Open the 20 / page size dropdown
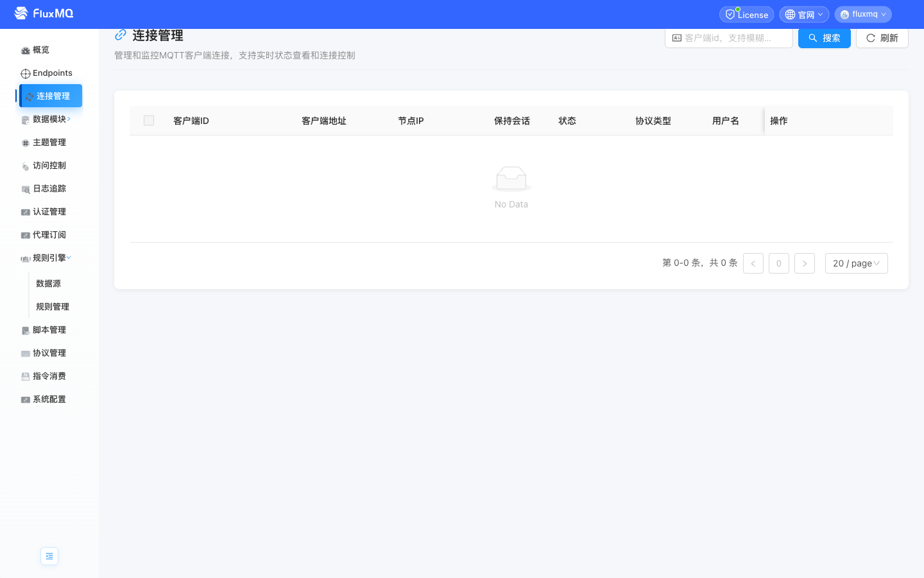The height and width of the screenshot is (578, 924). pos(856,263)
